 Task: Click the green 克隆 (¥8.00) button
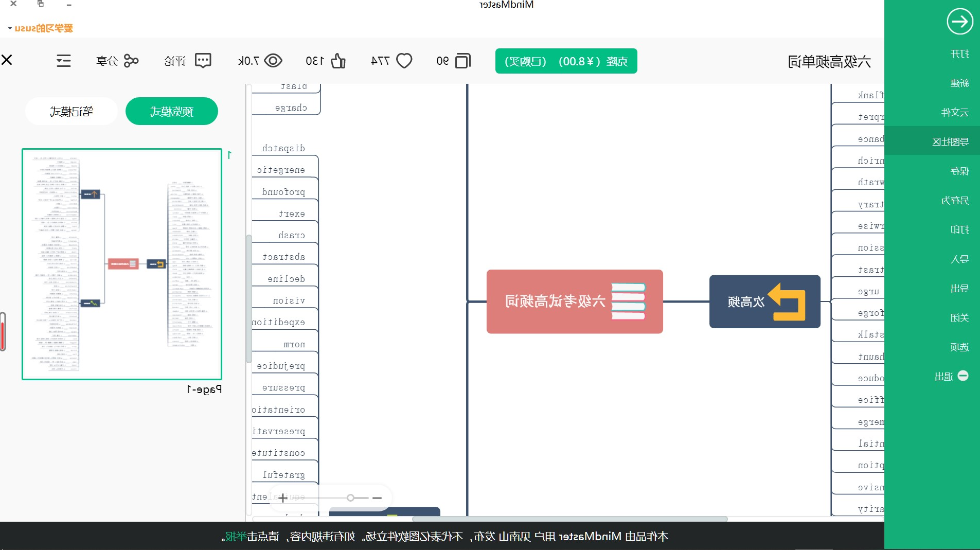pyautogui.click(x=566, y=61)
